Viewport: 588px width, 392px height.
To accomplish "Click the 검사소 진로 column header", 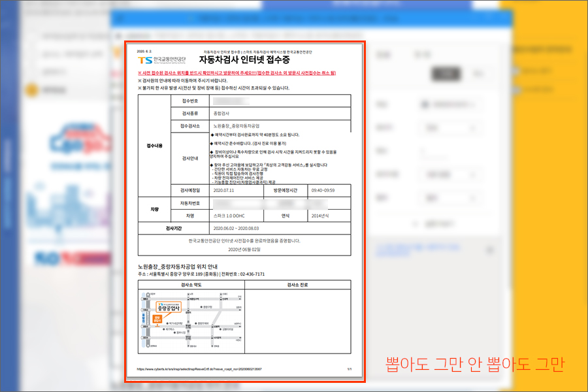I will point(297,285).
